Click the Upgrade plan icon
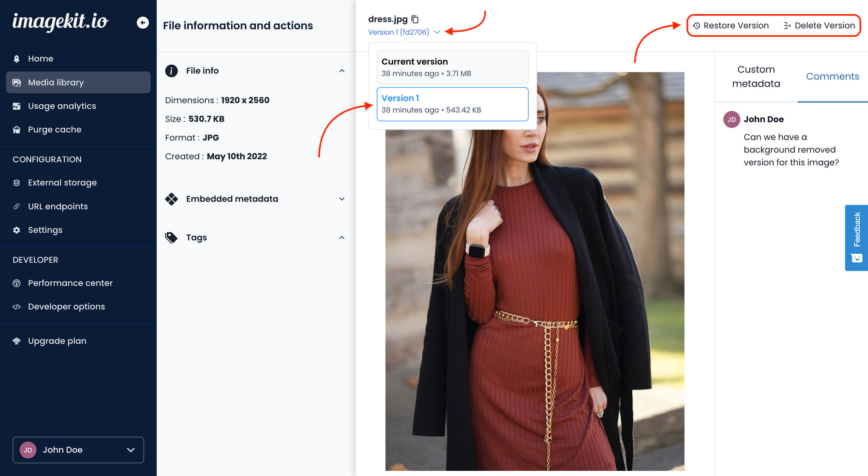 tap(16, 341)
